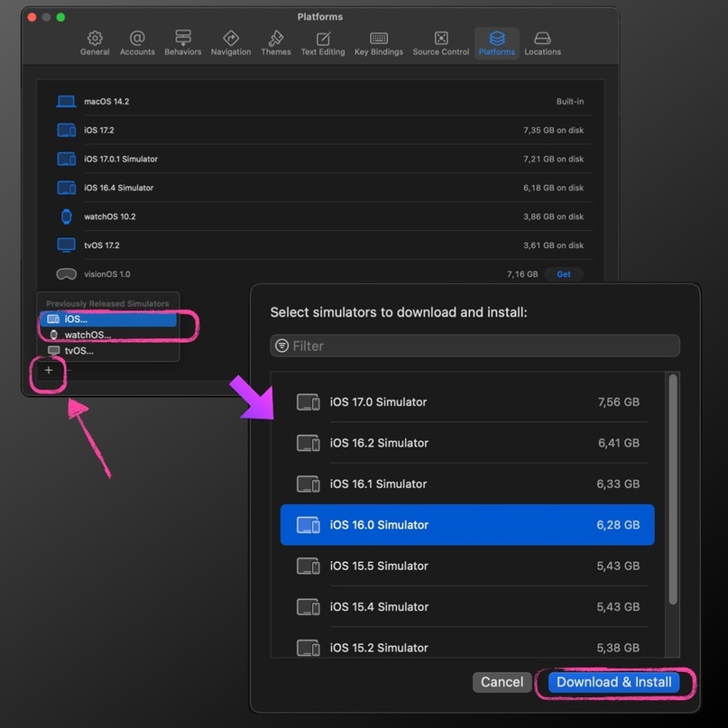Select the Platforms tab
Image resolution: width=728 pixels, height=728 pixels.
click(x=497, y=43)
